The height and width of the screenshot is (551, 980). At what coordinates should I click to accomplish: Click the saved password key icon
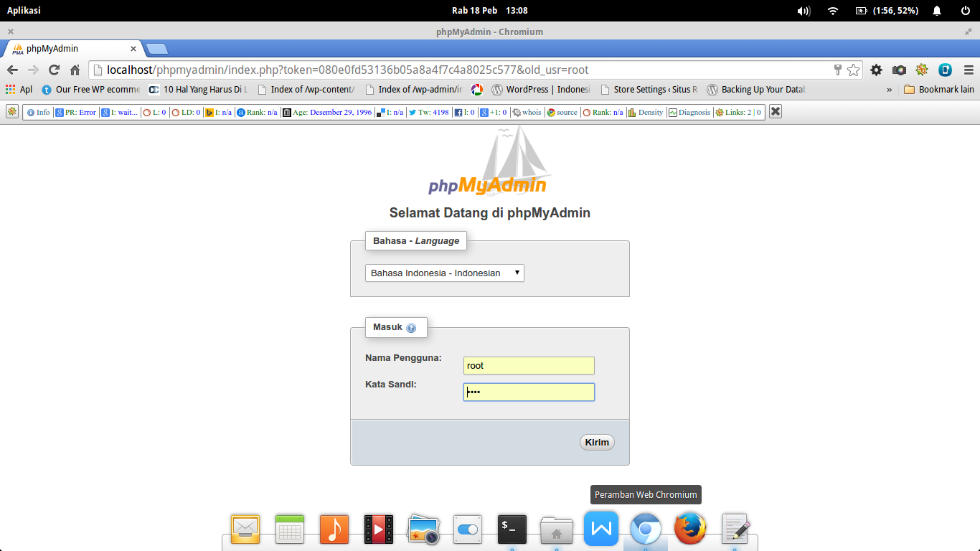click(837, 70)
